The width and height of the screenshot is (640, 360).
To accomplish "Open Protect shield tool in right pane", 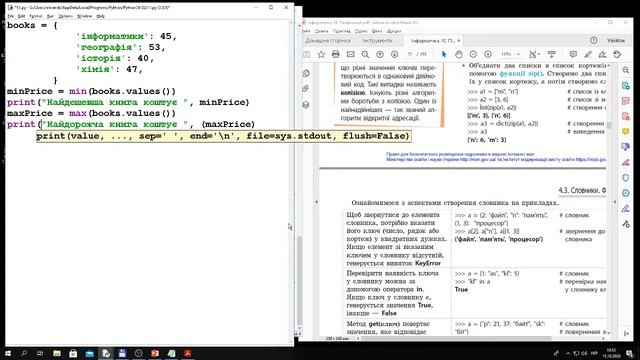I will coord(626,178).
